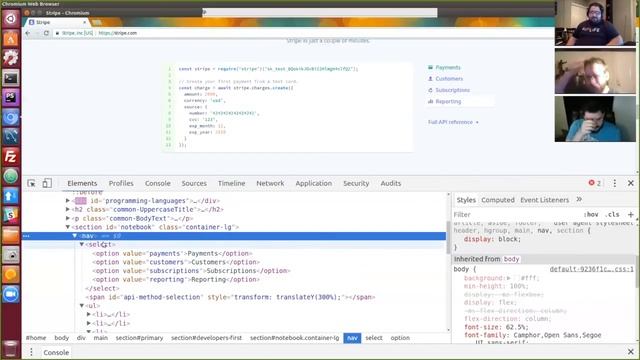Launch the Terminal from the dock
The height and width of the screenshot is (360, 640).
pyautogui.click(x=11, y=78)
